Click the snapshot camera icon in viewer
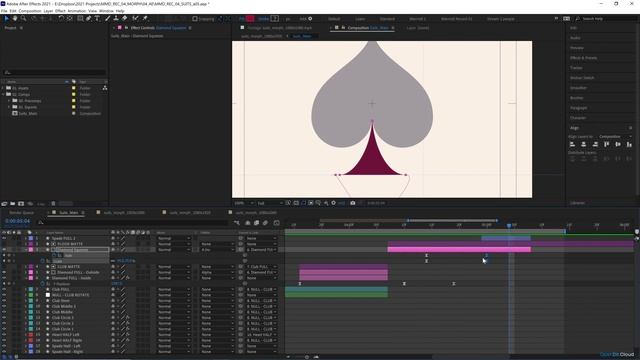Viewport: 640px width, 360px height. [353, 203]
